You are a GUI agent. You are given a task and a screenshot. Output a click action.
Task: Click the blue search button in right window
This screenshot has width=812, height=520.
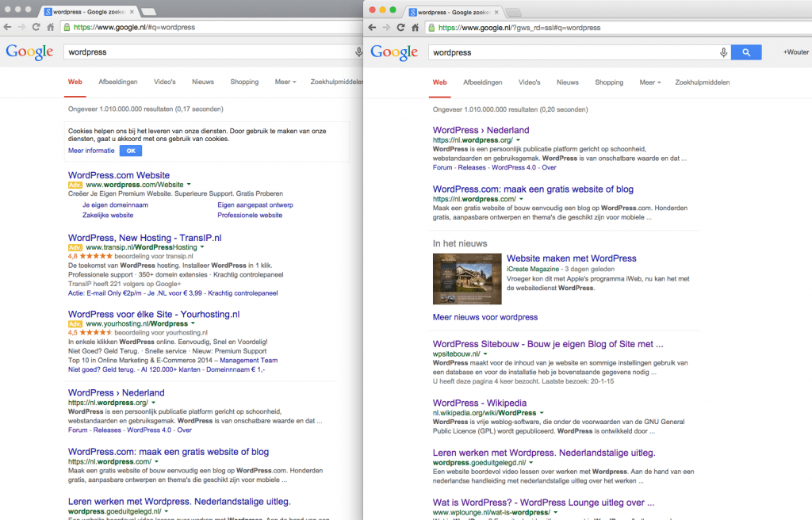tap(746, 52)
